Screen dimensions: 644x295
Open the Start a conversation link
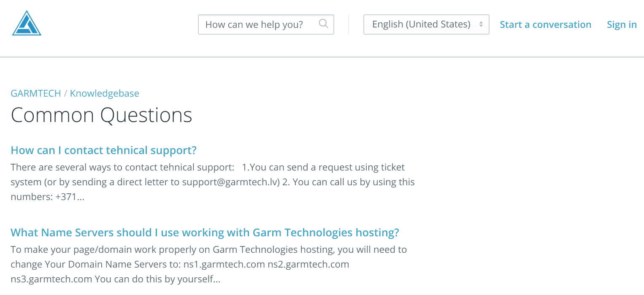pyautogui.click(x=545, y=24)
